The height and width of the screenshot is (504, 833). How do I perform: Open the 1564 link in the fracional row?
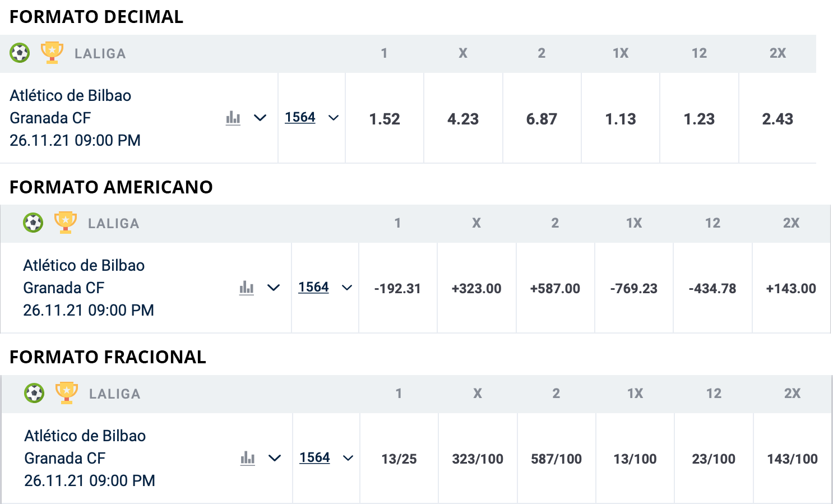tap(314, 457)
